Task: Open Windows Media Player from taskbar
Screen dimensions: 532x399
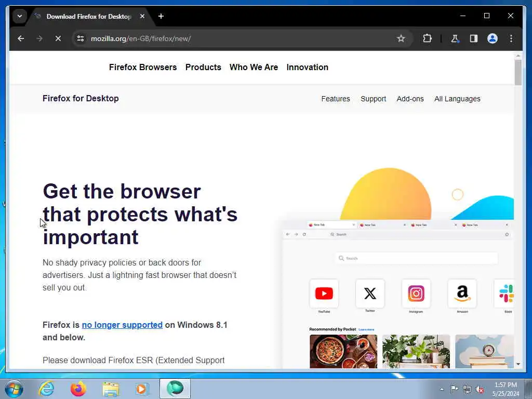Action: (142, 389)
